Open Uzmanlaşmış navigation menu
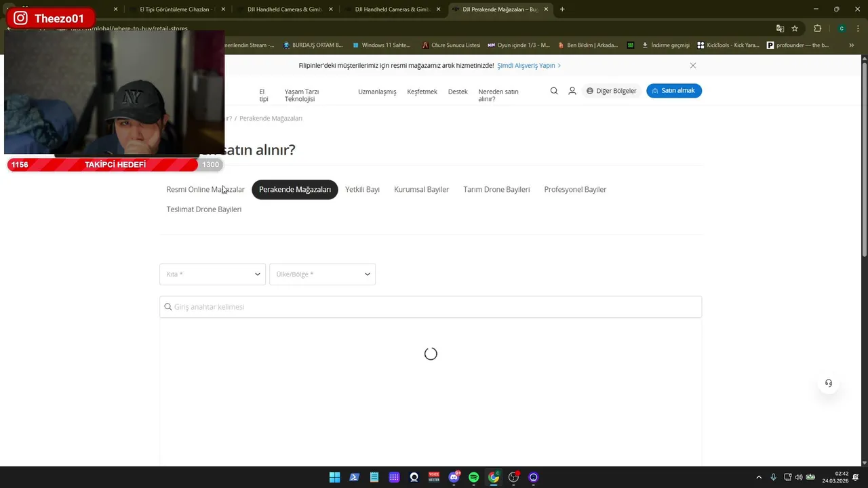The height and width of the screenshot is (488, 868). coord(377,91)
